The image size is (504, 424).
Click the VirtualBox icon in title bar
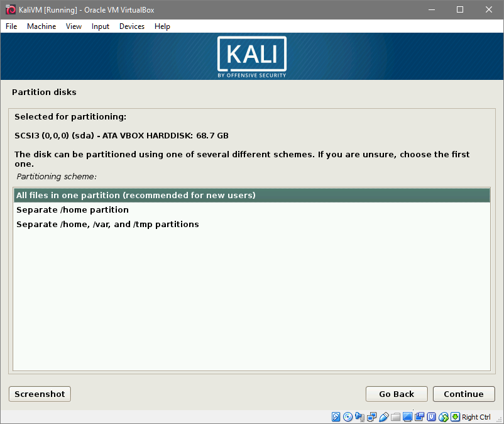click(10, 9)
